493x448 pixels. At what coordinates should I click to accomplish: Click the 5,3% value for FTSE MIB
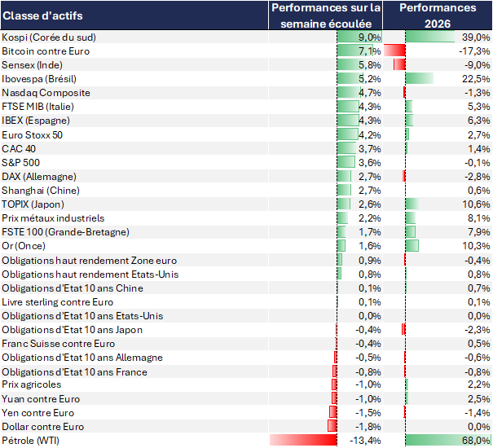[478, 107]
